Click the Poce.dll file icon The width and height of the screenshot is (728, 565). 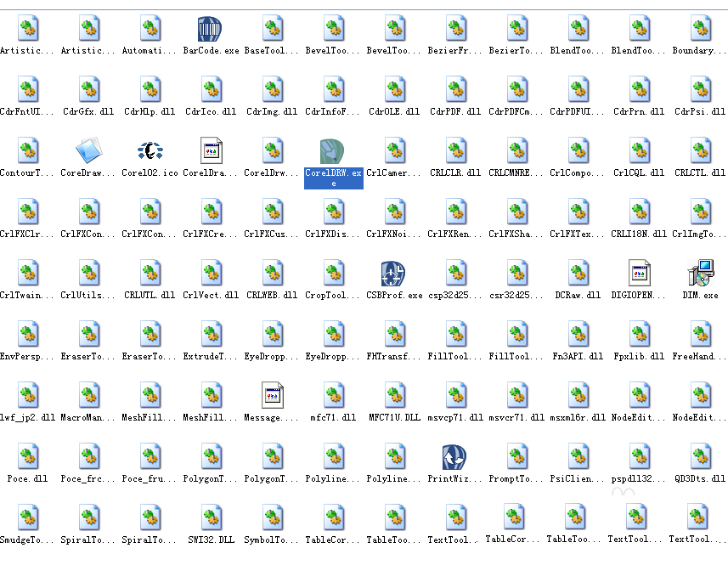pos(28,457)
